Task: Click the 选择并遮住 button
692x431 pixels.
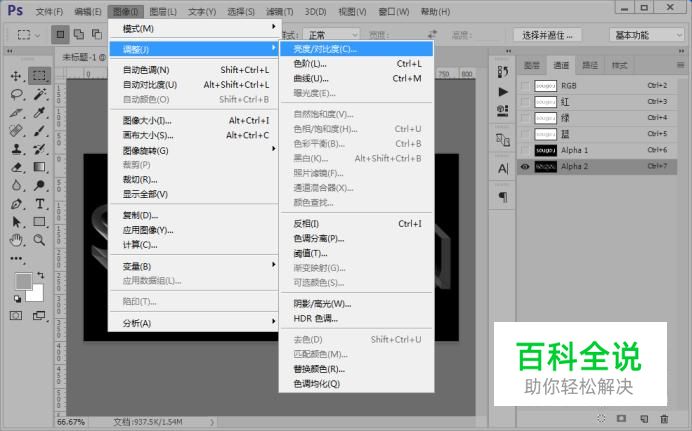Action: click(547, 35)
